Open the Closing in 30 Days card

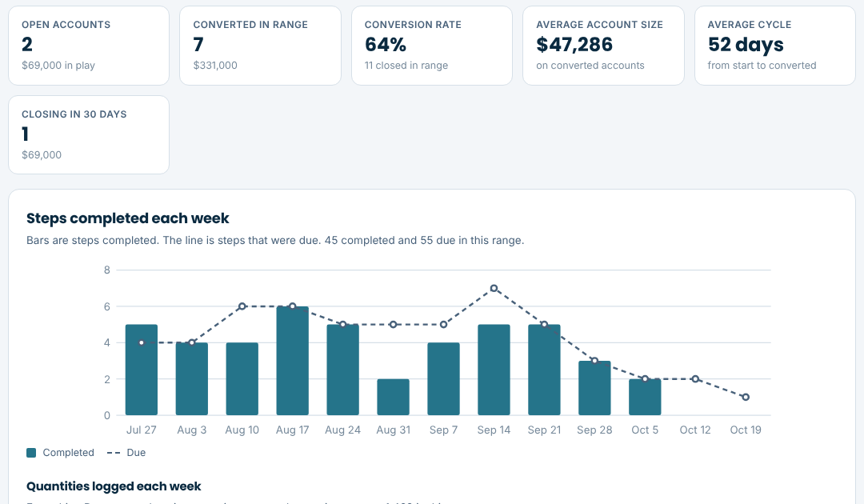pos(89,135)
